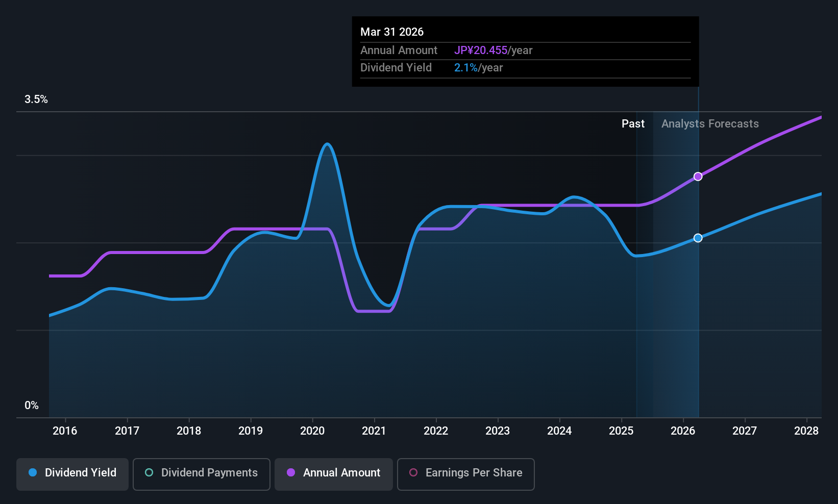The height and width of the screenshot is (504, 838).
Task: Click the Mar 31 2026 tooltip date
Action: [392, 32]
